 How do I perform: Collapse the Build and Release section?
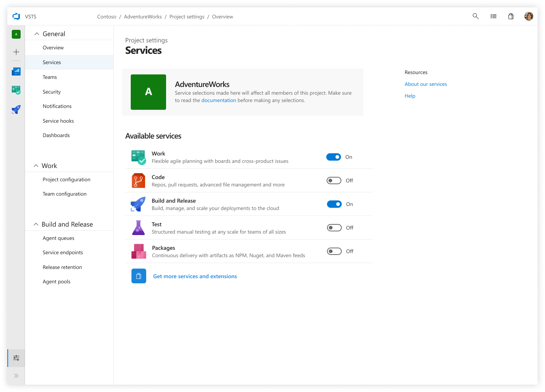click(36, 224)
